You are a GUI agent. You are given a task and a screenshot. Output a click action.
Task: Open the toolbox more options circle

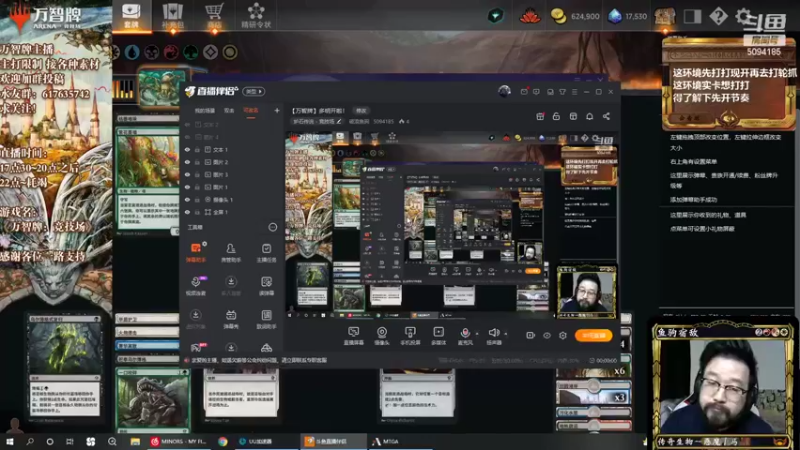273,227
